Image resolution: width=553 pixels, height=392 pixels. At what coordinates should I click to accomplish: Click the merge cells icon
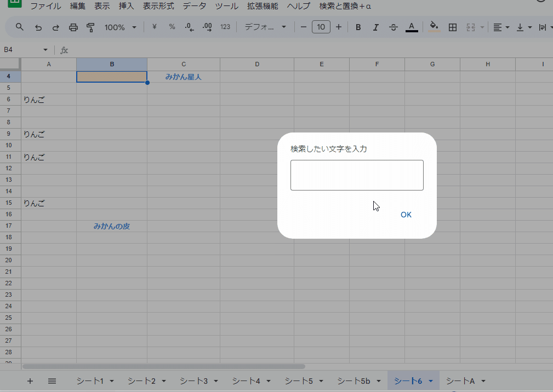[x=470, y=27]
